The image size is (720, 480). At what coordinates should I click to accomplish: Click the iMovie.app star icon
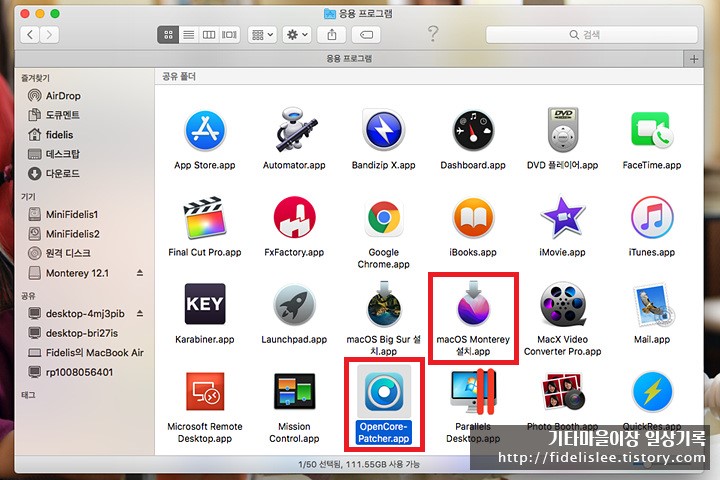[x=562, y=217]
